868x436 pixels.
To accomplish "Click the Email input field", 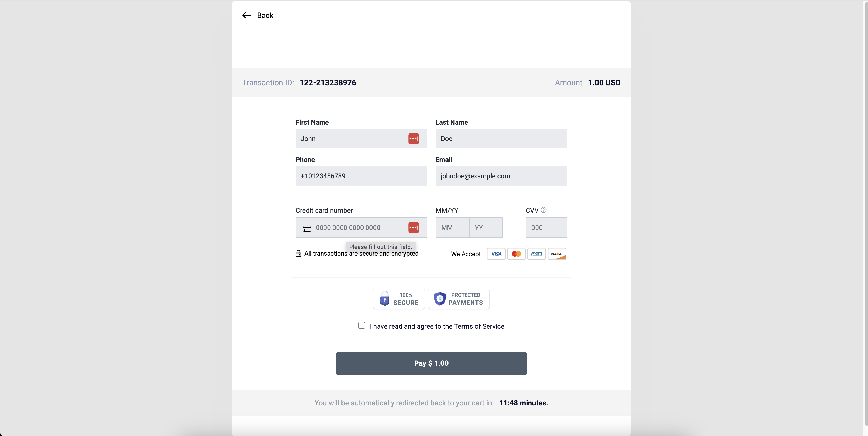I will (x=501, y=176).
